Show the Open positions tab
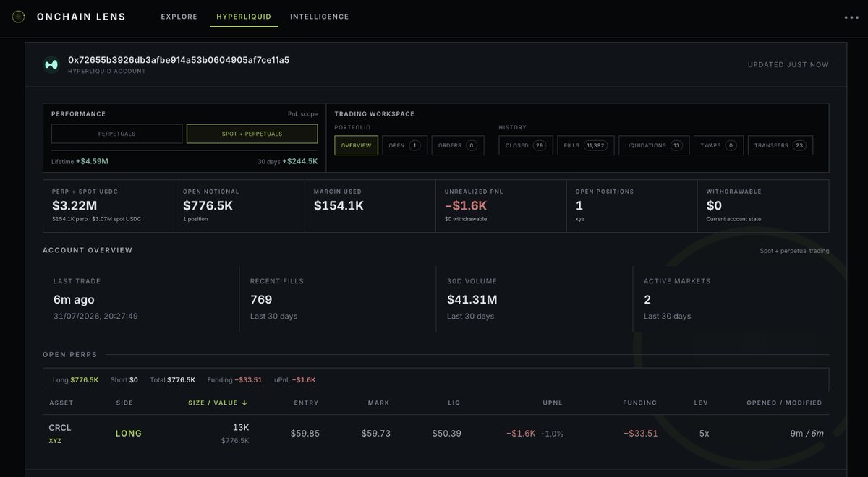 [405, 145]
